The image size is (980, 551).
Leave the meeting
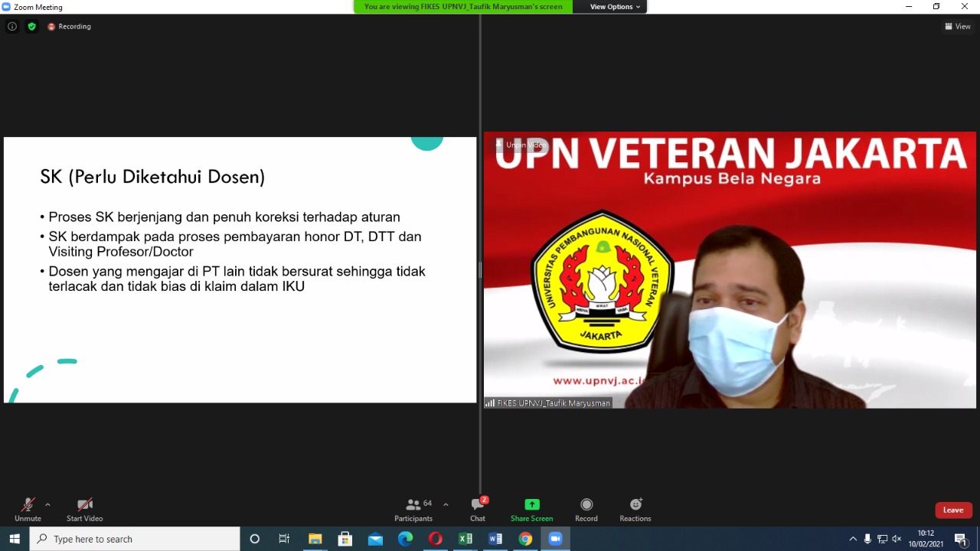pos(953,510)
